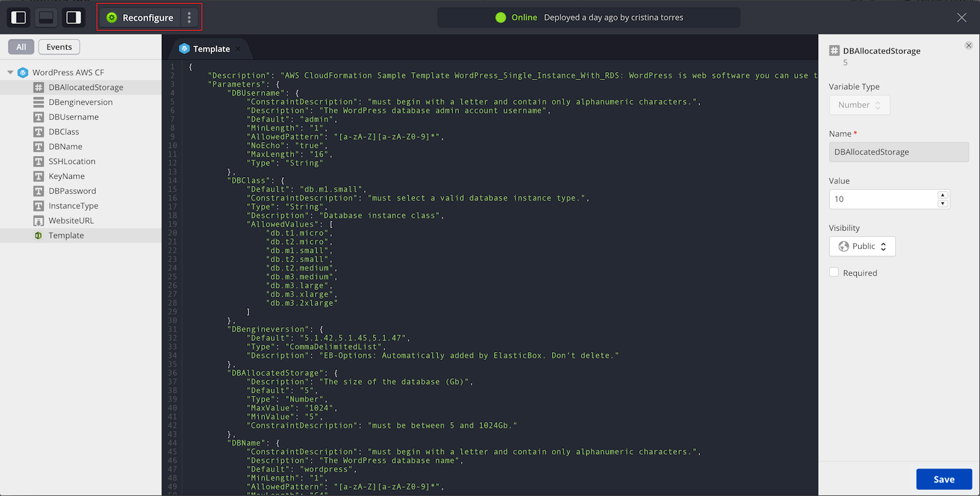The height and width of the screenshot is (496, 980).
Task: Click the globe icon in Visibility dropdown
Action: click(843, 246)
